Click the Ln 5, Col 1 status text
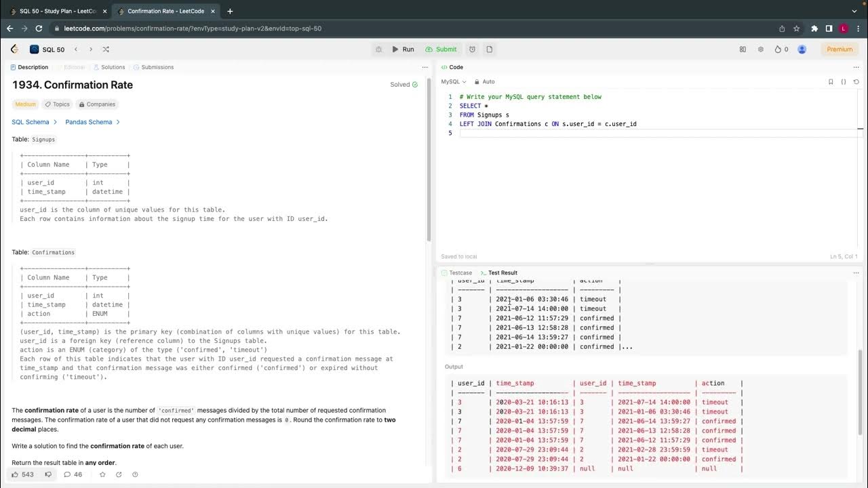868x488 pixels. (844, 257)
